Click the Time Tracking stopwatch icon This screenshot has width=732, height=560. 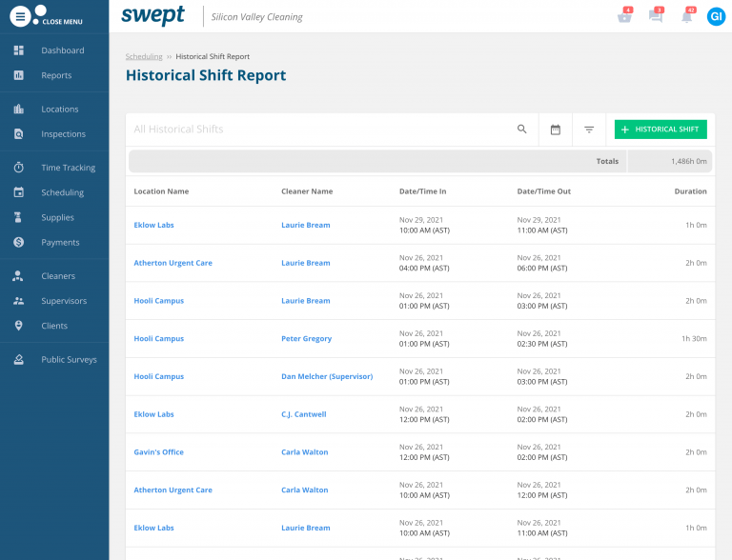(19, 168)
